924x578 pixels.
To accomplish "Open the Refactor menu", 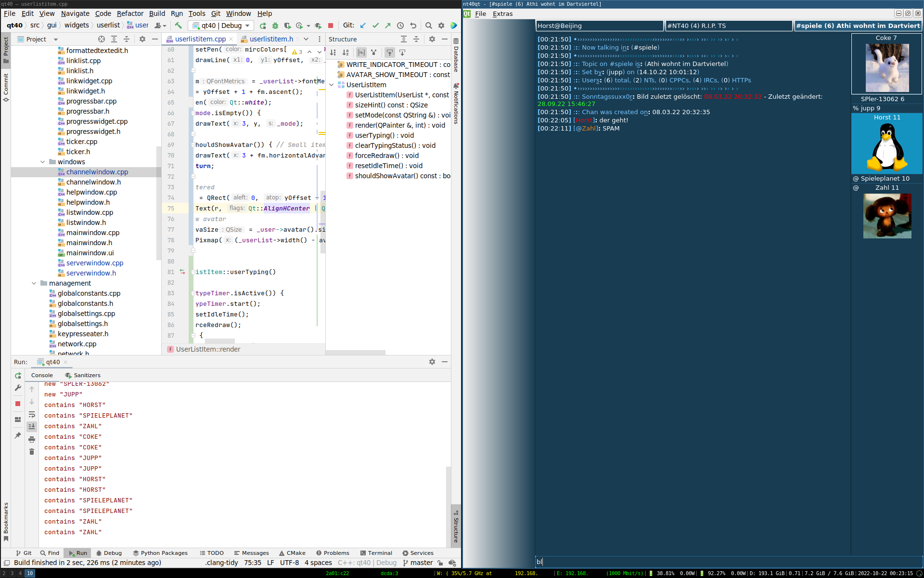I will point(130,13).
